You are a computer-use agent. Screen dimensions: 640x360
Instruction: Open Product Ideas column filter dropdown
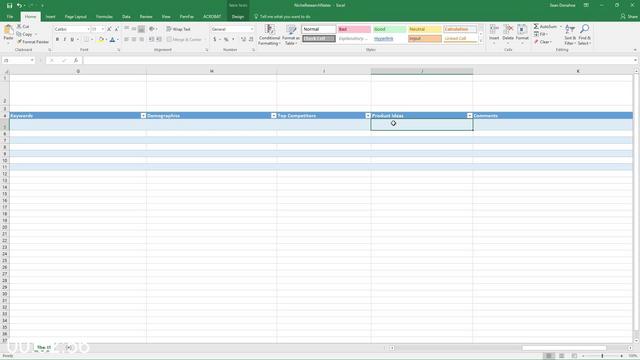(470, 116)
